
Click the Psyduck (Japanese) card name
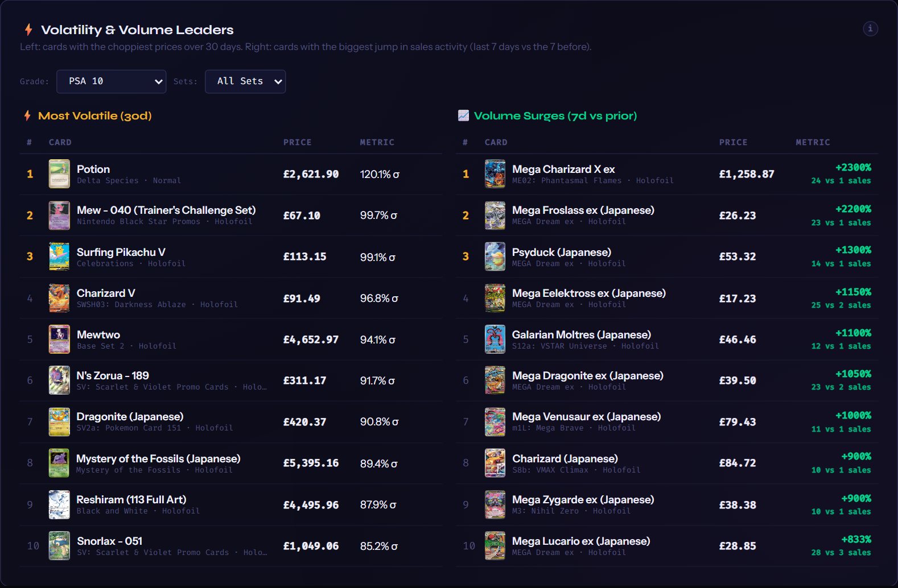[x=562, y=252]
